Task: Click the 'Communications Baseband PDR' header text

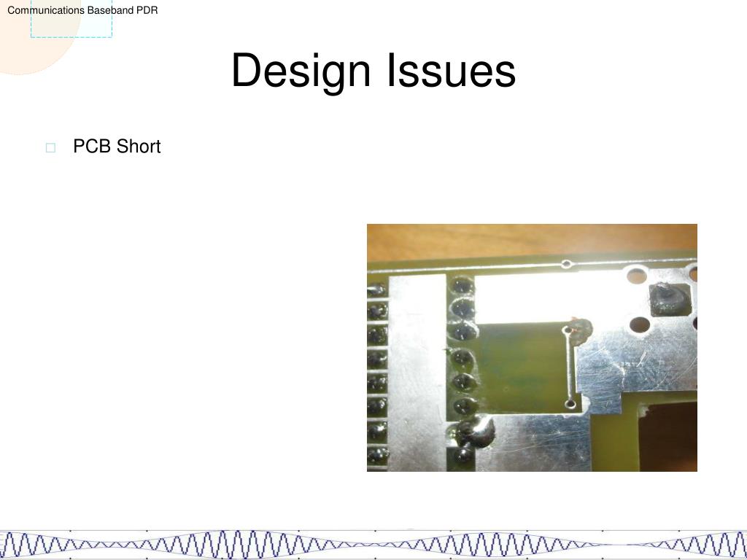Action: tap(82, 10)
